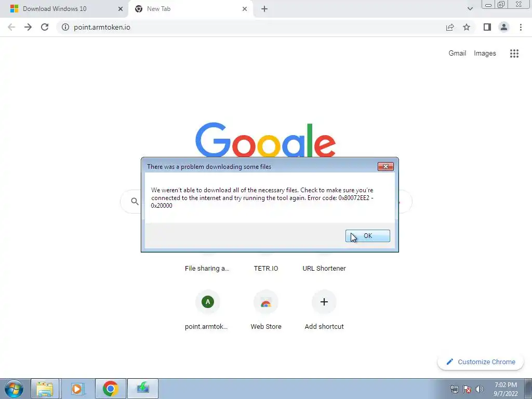Open the File sharing shortcut

point(207,268)
